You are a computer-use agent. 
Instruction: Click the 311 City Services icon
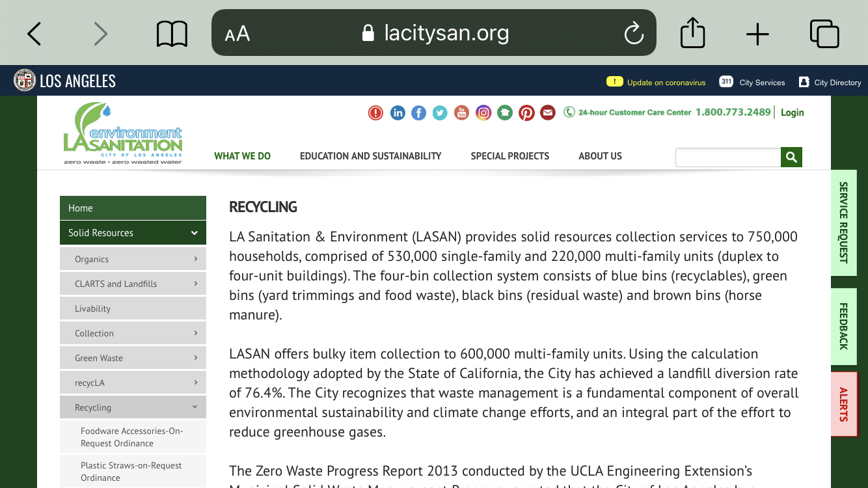(726, 81)
